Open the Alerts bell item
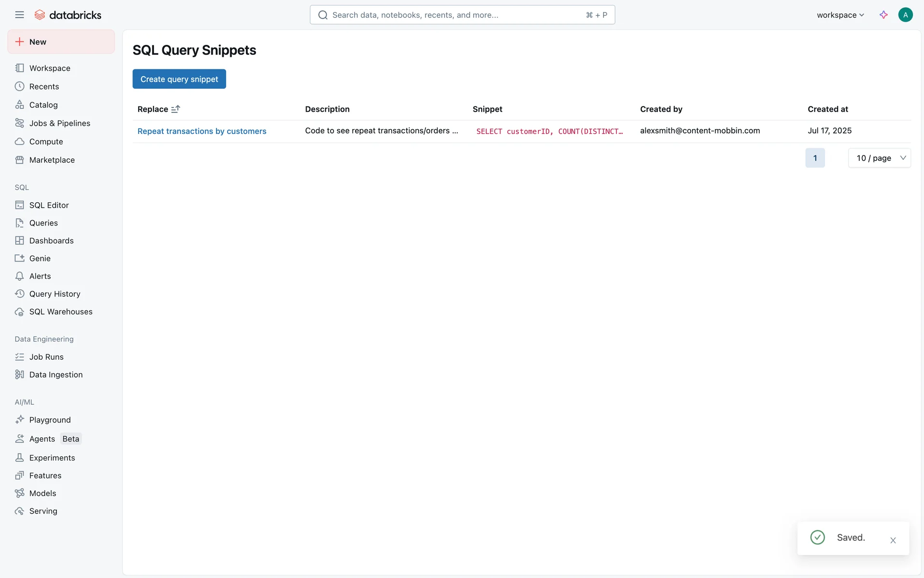 point(40,276)
